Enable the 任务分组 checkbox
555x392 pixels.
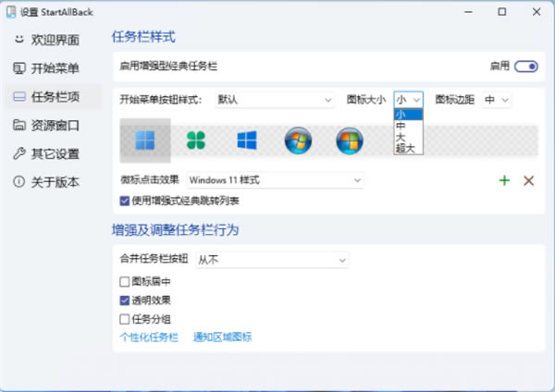pos(125,319)
